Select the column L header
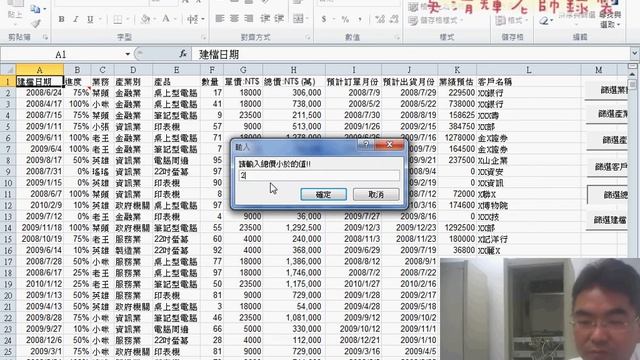This screenshot has width=640, height=360. coord(529,70)
